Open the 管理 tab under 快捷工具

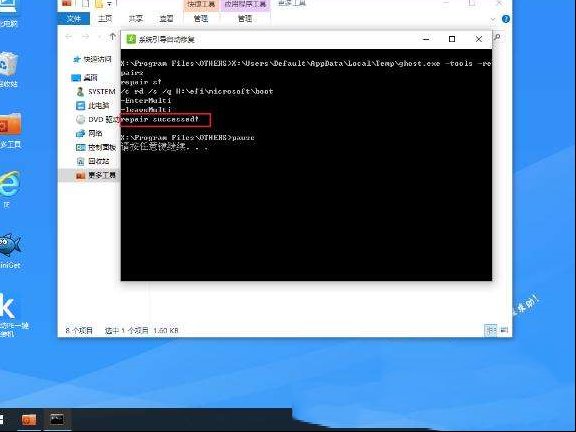coord(201,18)
